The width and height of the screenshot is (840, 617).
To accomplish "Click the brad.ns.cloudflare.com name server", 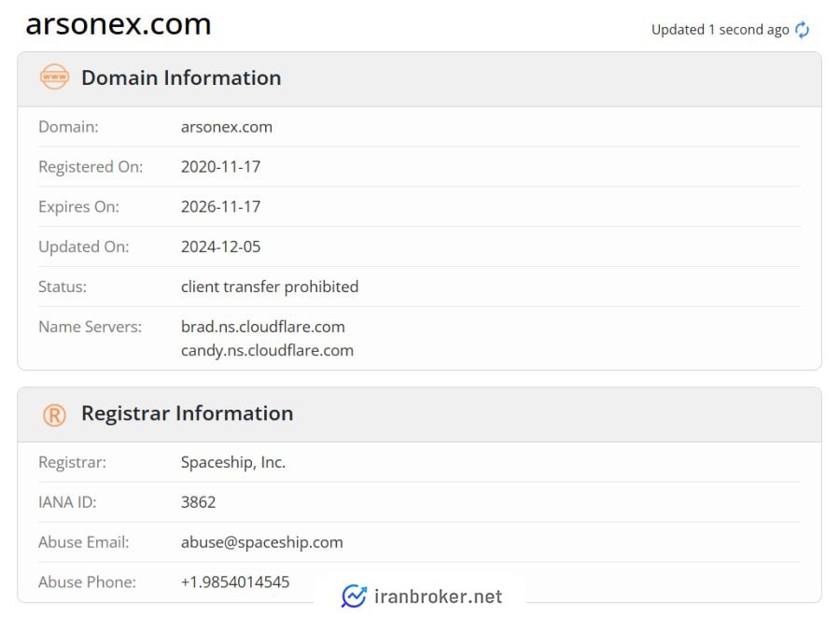I will (263, 327).
